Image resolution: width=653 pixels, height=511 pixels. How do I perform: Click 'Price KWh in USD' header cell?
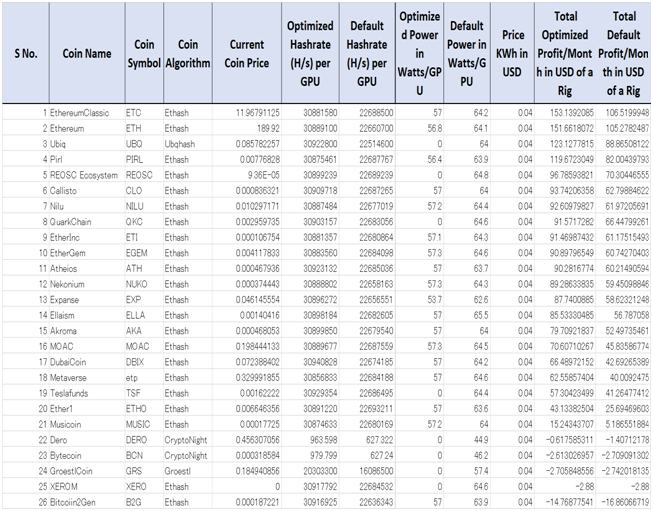512,53
